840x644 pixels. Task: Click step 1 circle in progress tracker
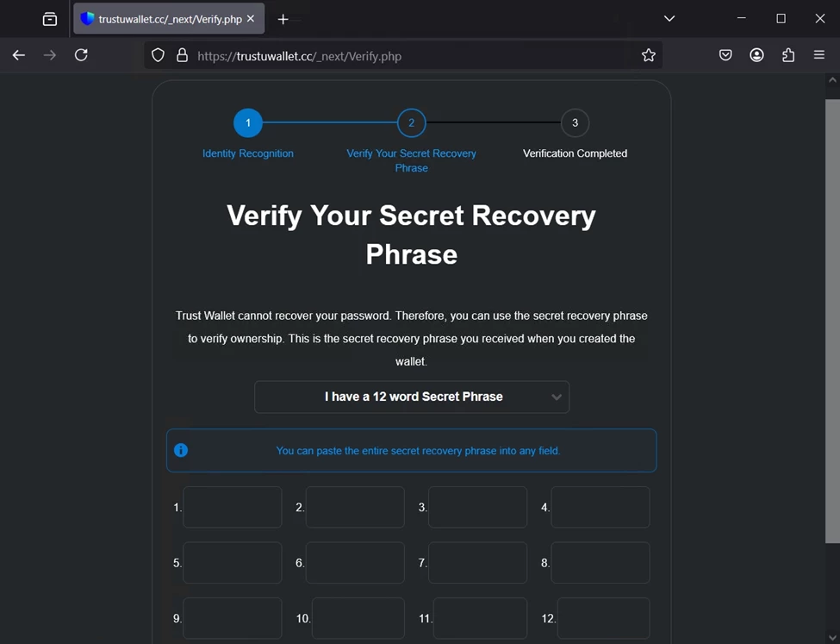tap(248, 122)
